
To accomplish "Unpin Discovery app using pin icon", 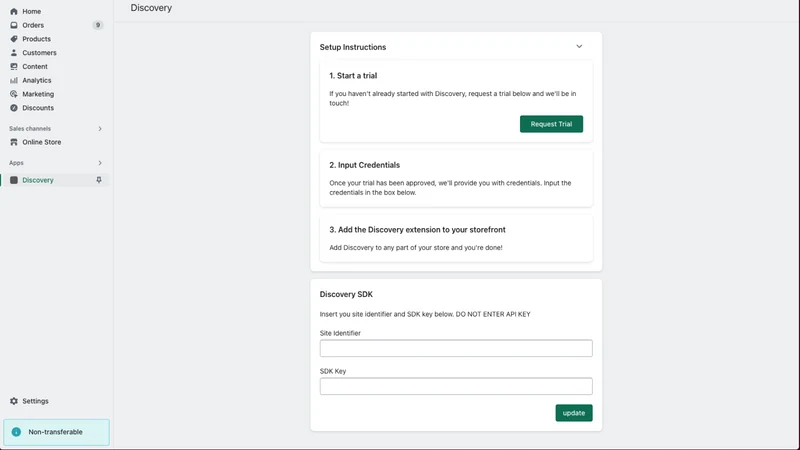I will tap(99, 180).
